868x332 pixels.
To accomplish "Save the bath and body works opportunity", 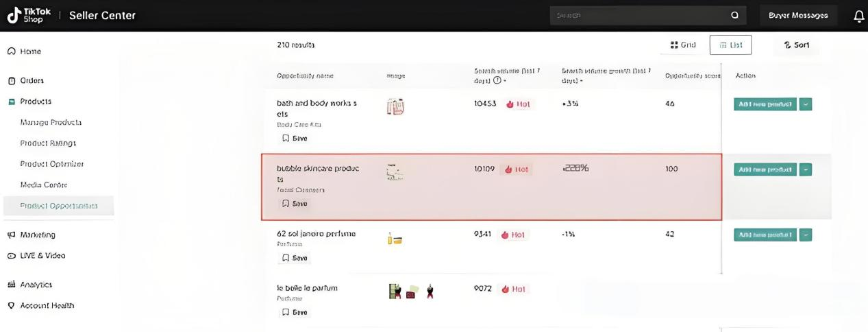I will pyautogui.click(x=295, y=138).
